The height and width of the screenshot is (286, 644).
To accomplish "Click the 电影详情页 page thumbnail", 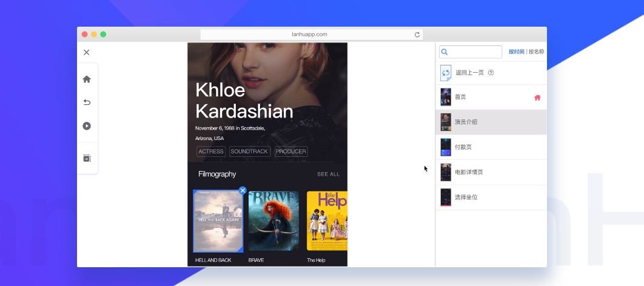I will [x=446, y=172].
